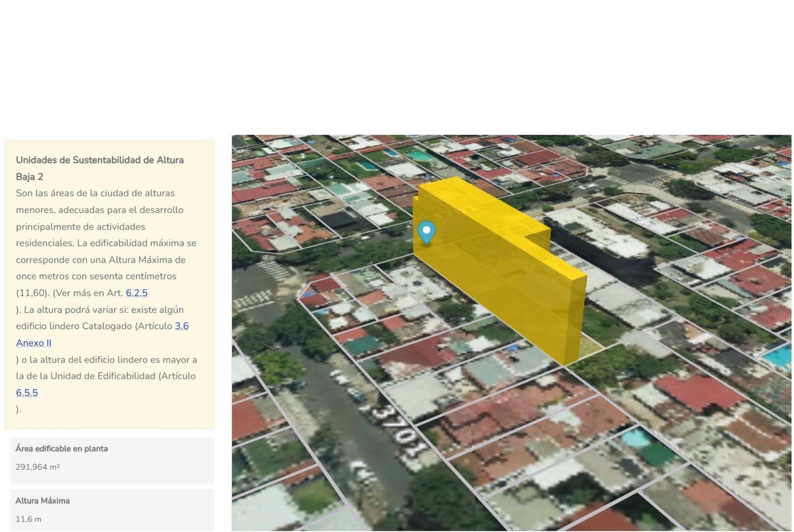The image size is (794, 532).
Task: Click the 11,6 m height value
Action: pyautogui.click(x=29, y=519)
